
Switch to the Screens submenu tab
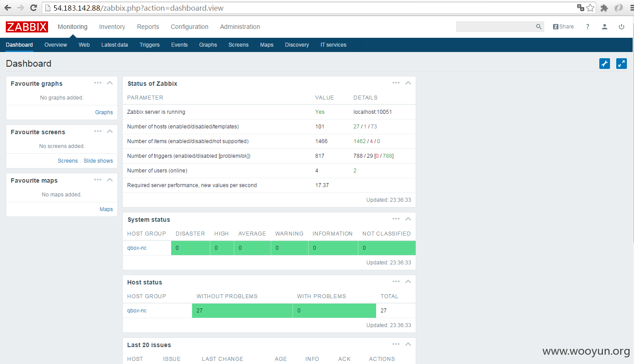pyautogui.click(x=238, y=45)
